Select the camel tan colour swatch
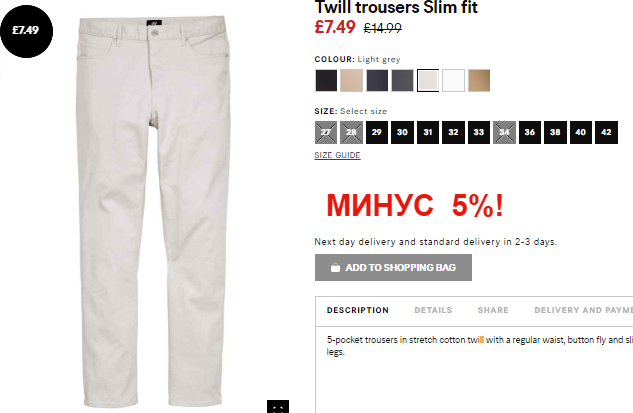The image size is (633, 413). tap(479, 80)
